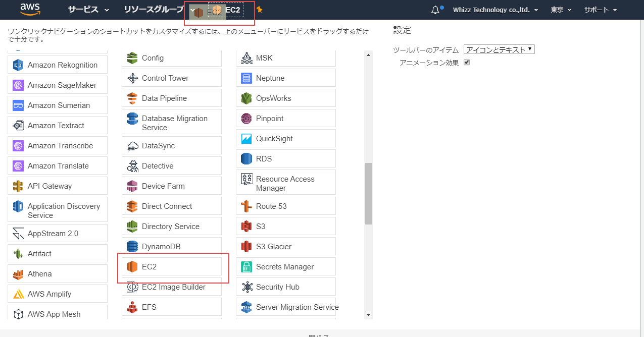Expand the 東京 region selector
The image size is (644, 337).
[561, 9]
